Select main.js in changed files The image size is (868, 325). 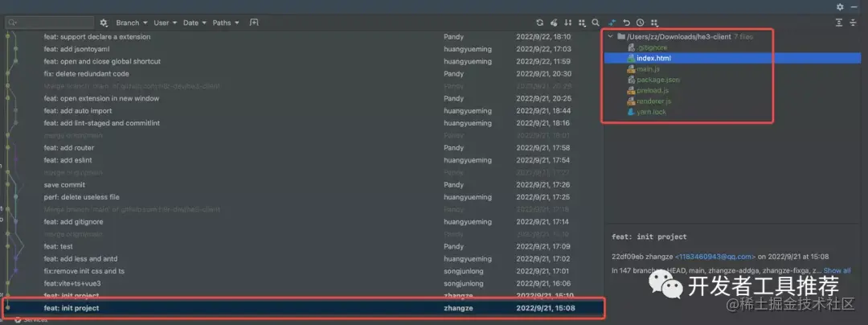[x=647, y=69]
